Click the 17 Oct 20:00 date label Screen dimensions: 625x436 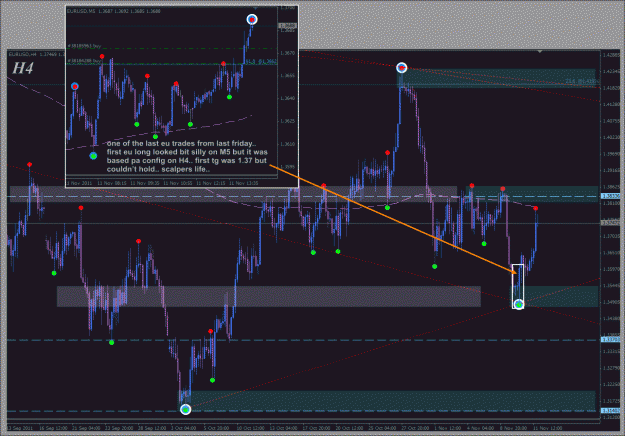316,428
